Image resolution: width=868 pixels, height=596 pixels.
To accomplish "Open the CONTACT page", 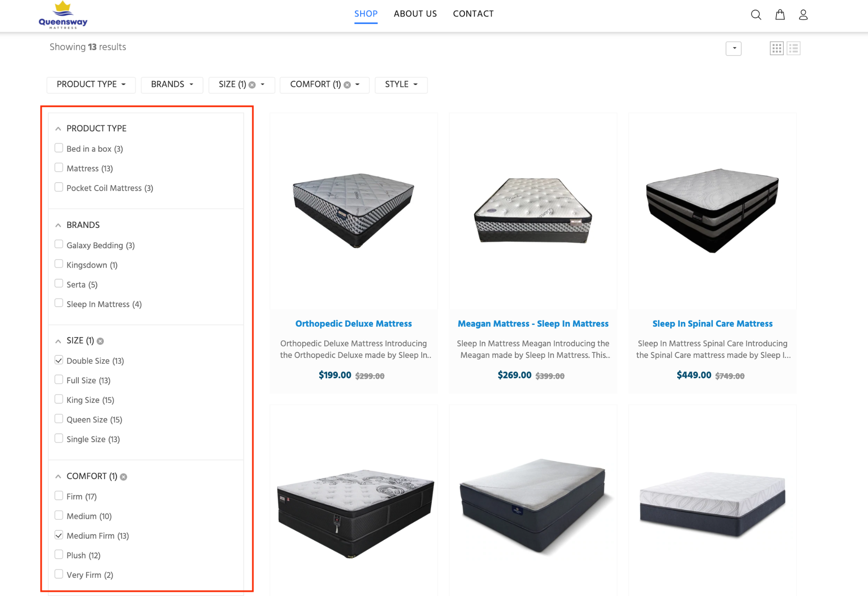I will click(x=473, y=14).
